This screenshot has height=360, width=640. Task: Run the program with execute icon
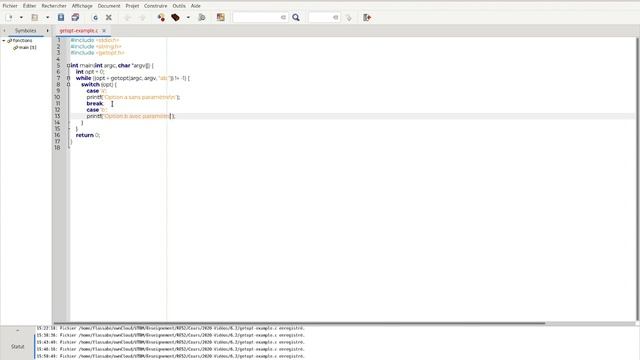(202, 18)
